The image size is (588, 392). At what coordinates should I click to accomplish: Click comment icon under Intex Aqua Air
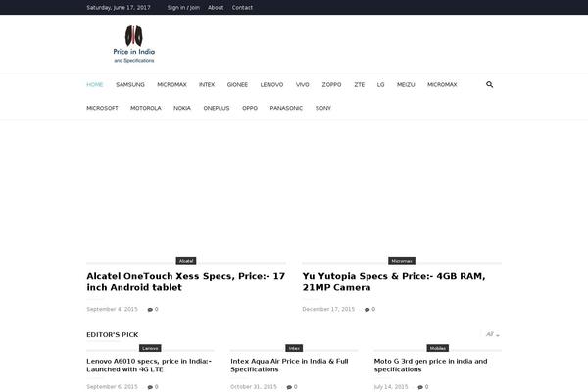point(289,387)
